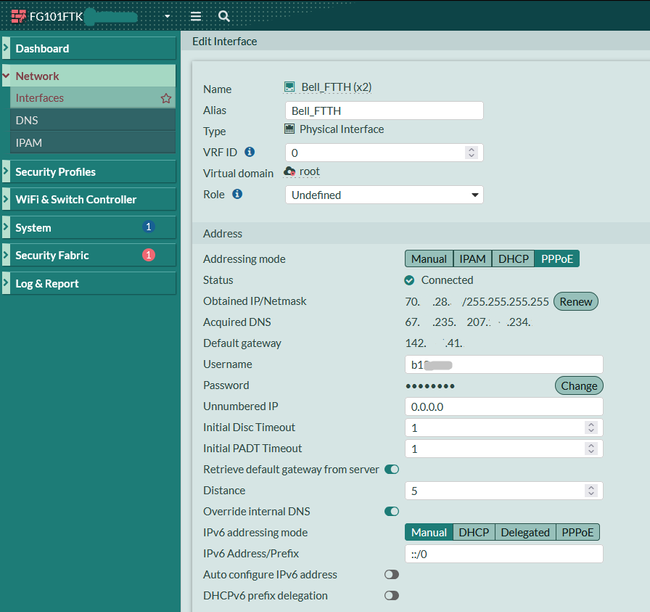This screenshot has height=612, width=650.
Task: Click the Alias text field
Action: pos(384,111)
